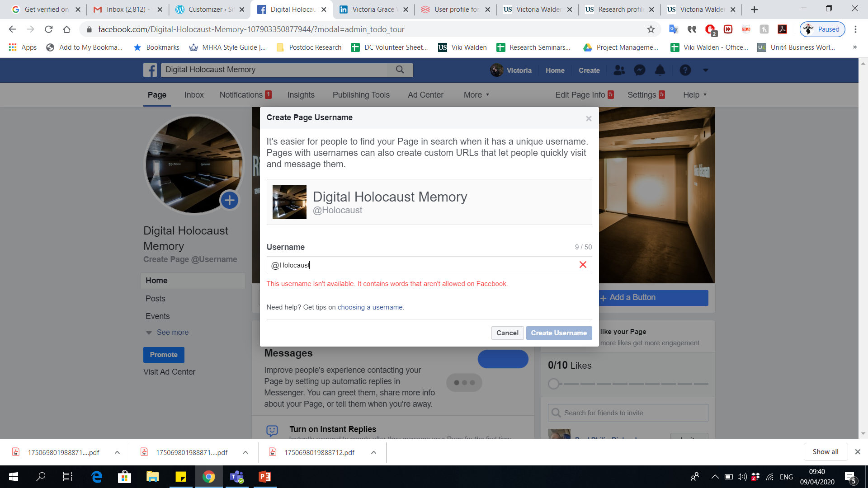This screenshot has width=868, height=488.
Task: Click the Facebook search box
Action: point(274,70)
